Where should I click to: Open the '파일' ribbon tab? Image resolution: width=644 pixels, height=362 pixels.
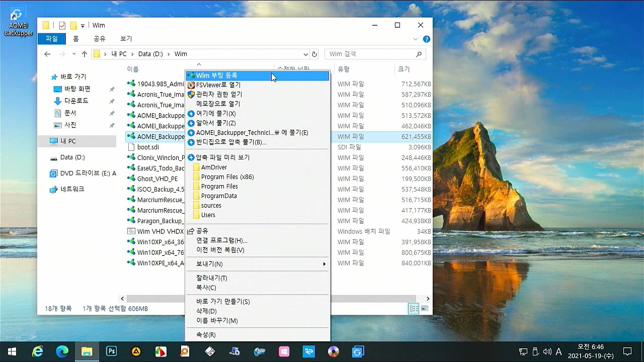(x=51, y=39)
